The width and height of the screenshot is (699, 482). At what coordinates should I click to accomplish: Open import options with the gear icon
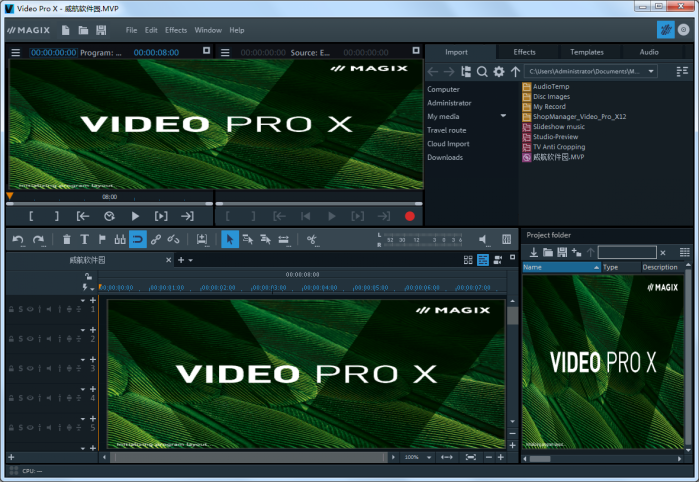click(499, 71)
